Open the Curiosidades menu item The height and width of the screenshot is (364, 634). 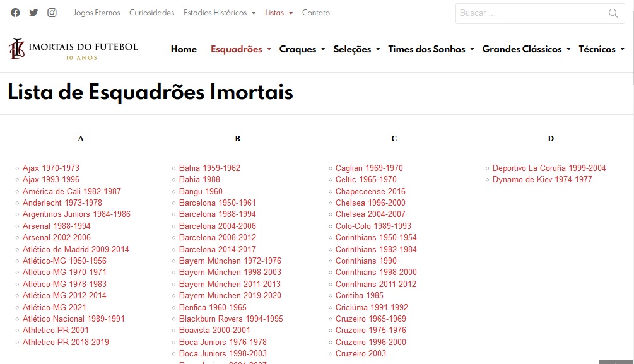coord(151,13)
